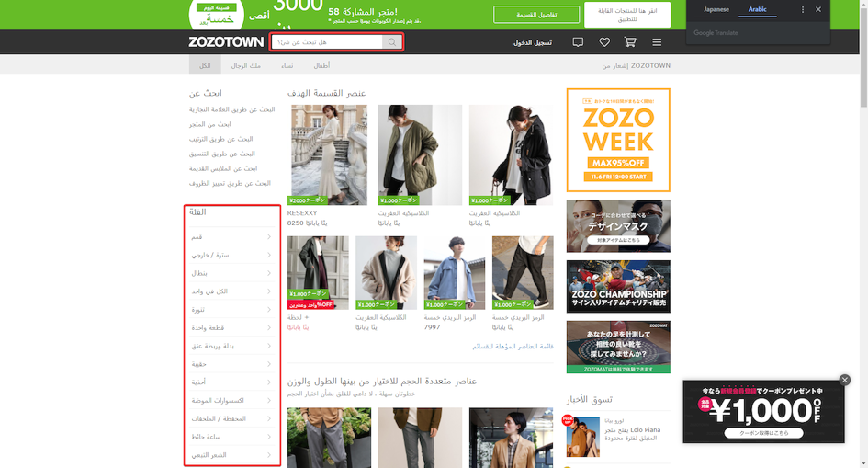Viewport: 868px width, 468px height.
Task: Close the Google Translate popup
Action: (x=818, y=9)
